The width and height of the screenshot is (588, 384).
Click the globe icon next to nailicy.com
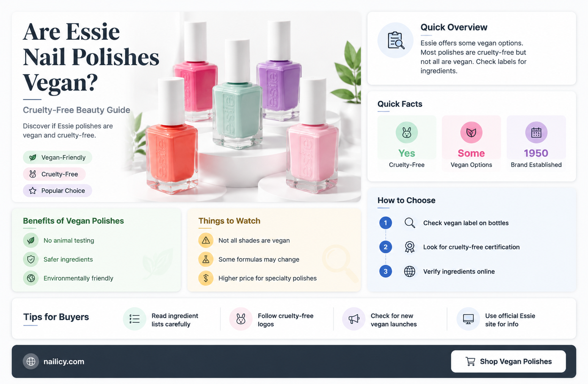31,361
